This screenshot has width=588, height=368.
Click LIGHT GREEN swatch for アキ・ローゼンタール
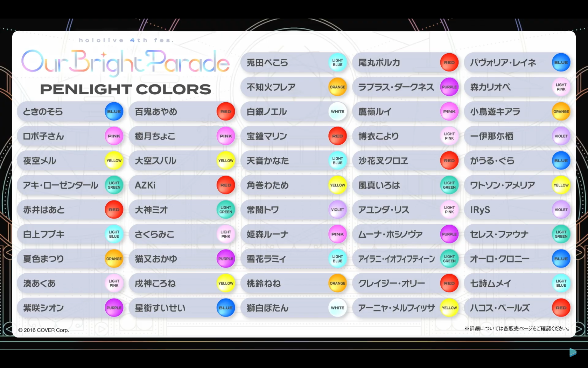pos(114,185)
